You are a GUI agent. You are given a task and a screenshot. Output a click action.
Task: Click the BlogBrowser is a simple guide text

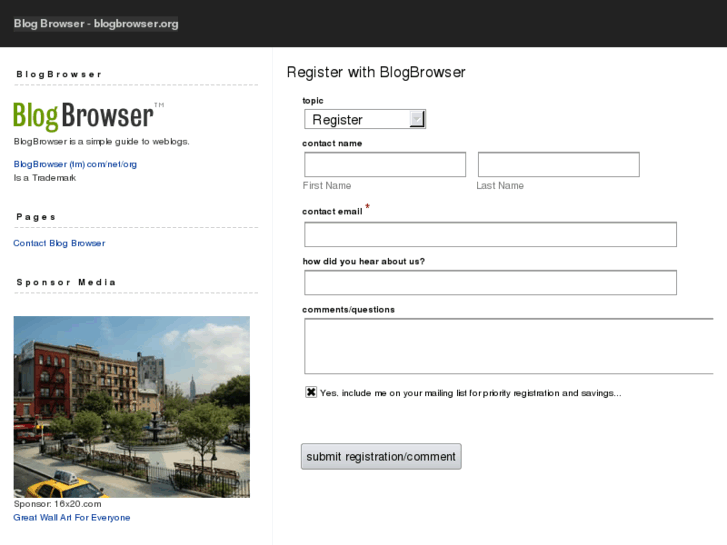(102, 141)
